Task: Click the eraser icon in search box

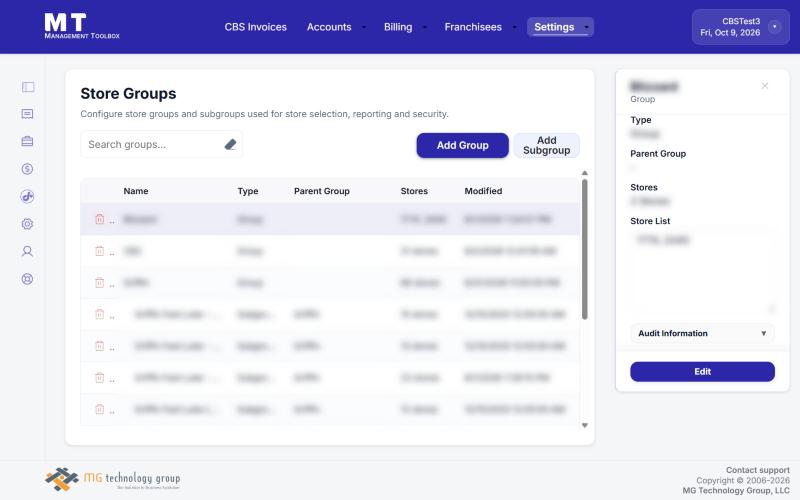Action: [231, 144]
